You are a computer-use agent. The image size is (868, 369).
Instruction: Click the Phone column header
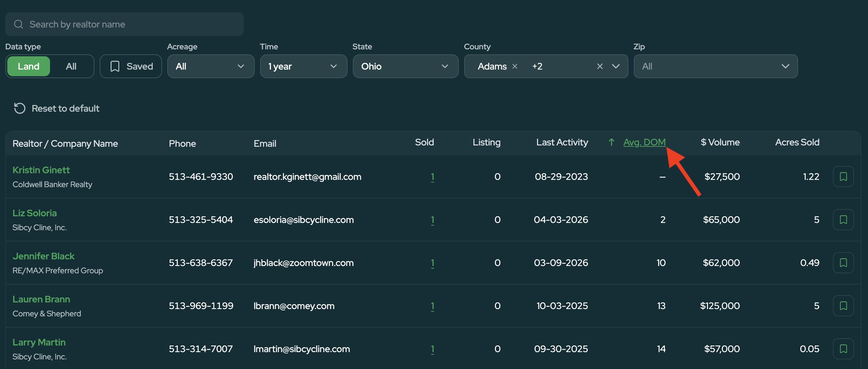coord(182,143)
